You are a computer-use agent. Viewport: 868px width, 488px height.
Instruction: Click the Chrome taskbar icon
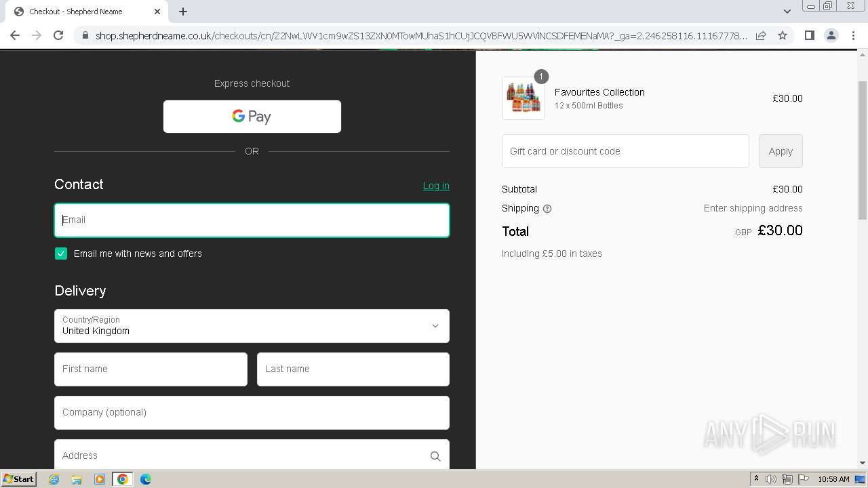pos(123,479)
